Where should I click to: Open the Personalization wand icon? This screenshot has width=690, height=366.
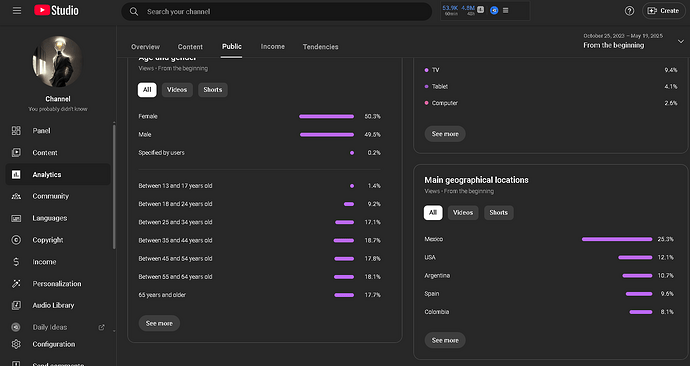coord(16,284)
